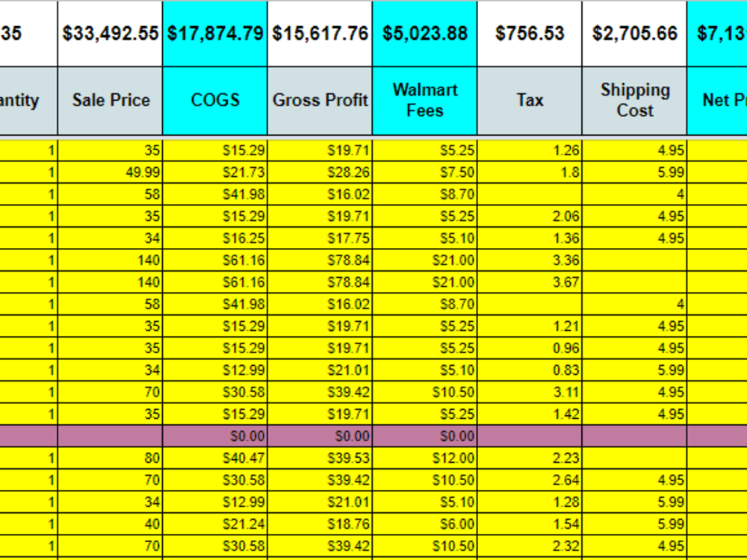747x560 pixels.
Task: Select the 2.64 tax cell
Action: 530,480
